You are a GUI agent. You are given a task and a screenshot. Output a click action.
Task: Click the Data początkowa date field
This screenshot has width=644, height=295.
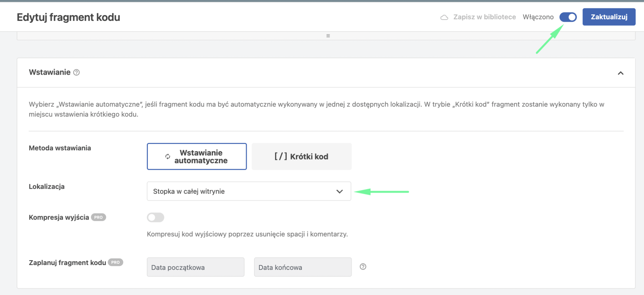(196, 267)
